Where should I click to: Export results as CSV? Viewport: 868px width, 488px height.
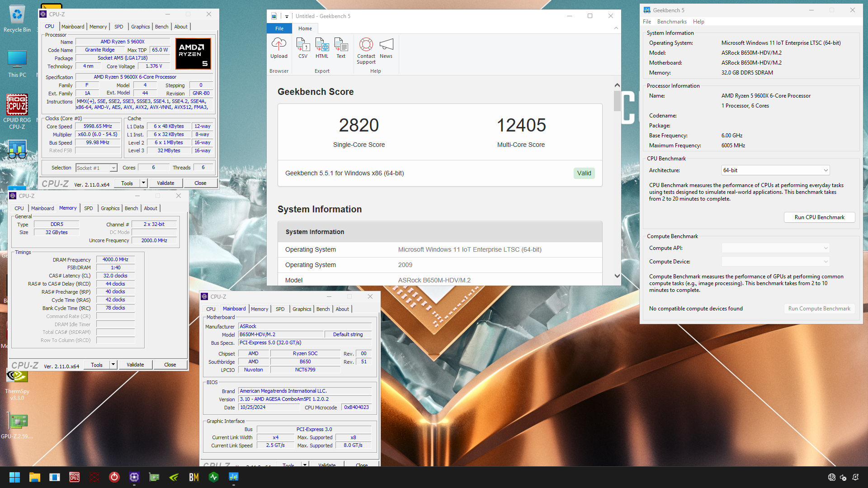pos(303,48)
